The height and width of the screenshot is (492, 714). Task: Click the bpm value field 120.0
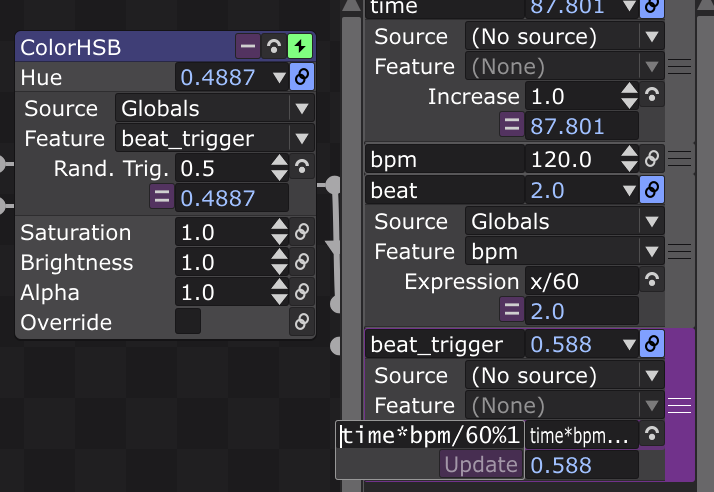pyautogui.click(x=573, y=159)
